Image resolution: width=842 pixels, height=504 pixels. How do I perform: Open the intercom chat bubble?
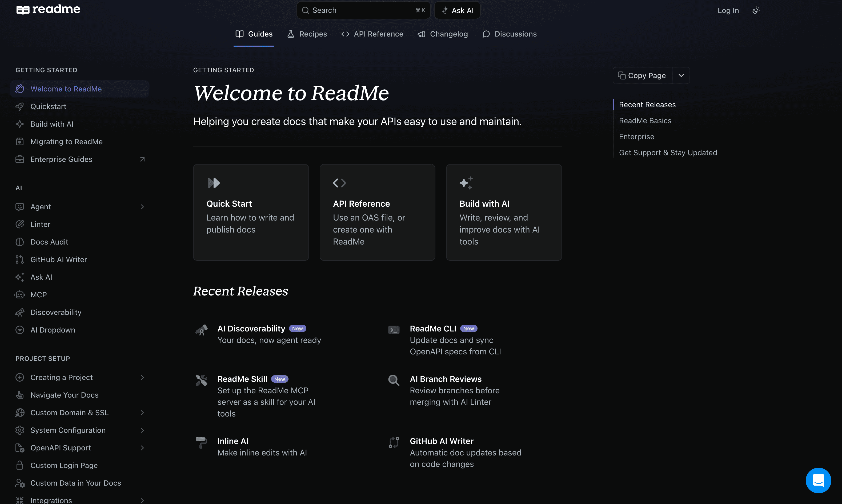coord(818,480)
